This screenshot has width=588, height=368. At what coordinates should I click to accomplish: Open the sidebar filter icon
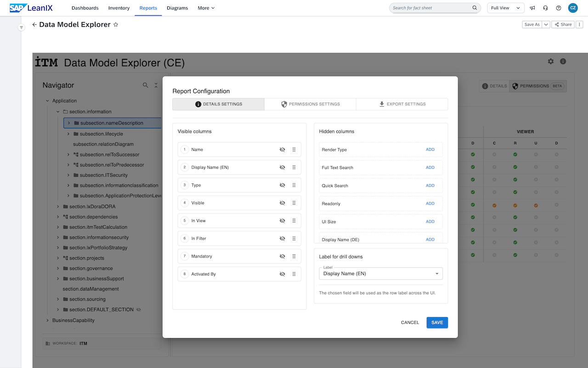[21, 28]
